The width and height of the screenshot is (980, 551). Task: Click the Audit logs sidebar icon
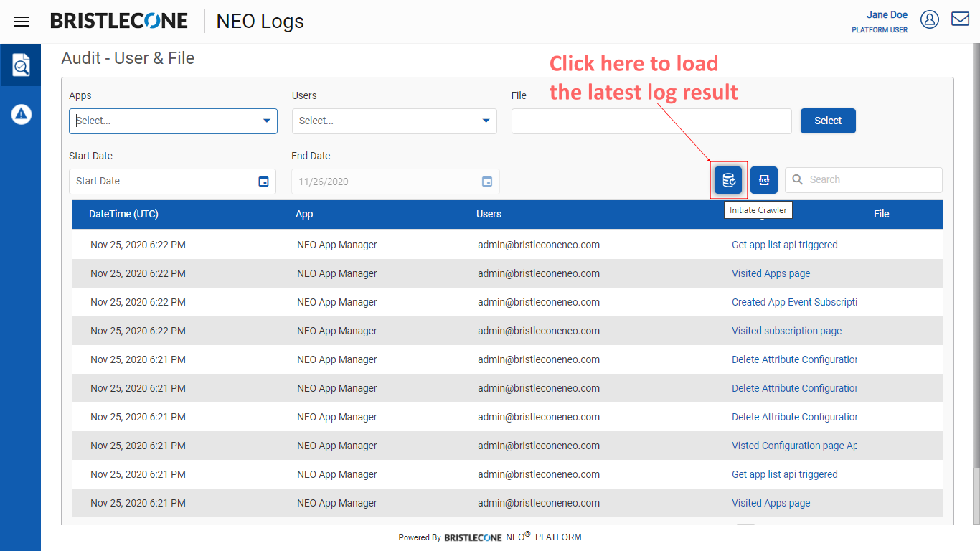pos(21,65)
